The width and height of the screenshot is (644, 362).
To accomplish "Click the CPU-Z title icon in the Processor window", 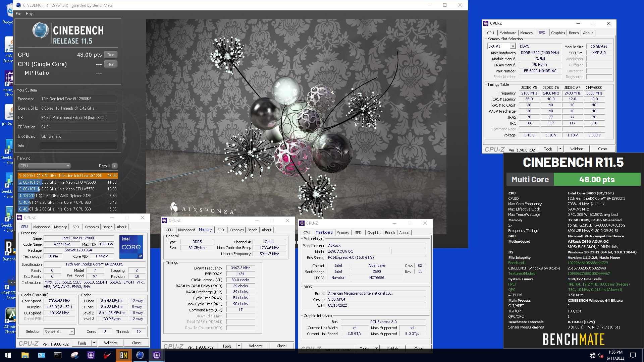I will coord(19,218).
